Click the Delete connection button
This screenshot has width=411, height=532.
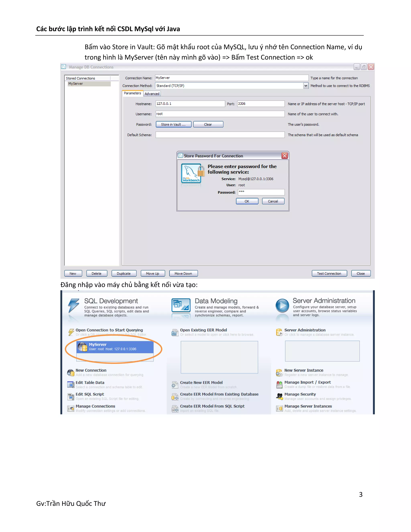(97, 274)
